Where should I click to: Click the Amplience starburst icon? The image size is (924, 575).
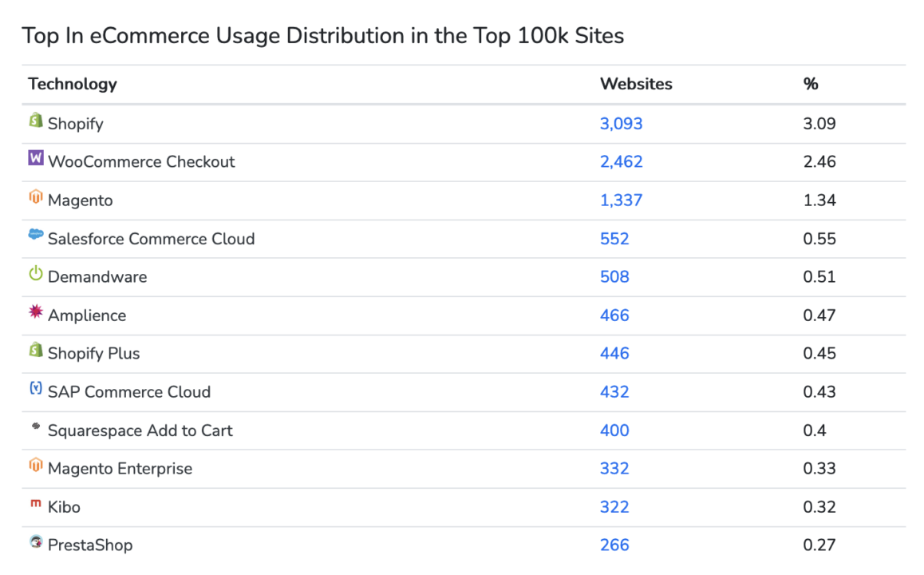[36, 311]
